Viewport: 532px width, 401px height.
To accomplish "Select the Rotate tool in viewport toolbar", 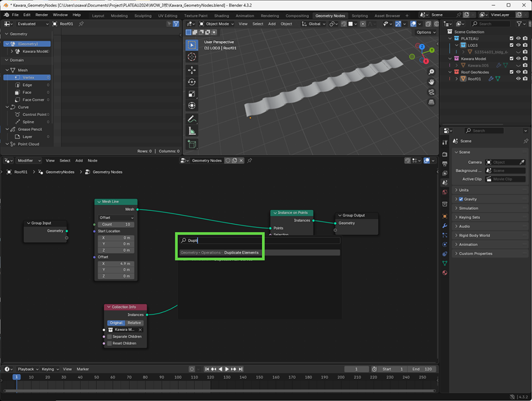I will tap(192, 82).
